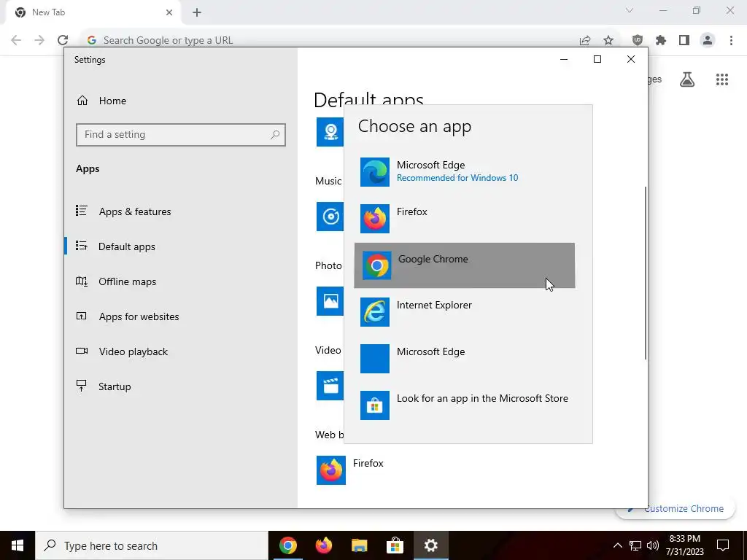Go forward in Chrome
The width and height of the screenshot is (747, 560).
pos(39,40)
